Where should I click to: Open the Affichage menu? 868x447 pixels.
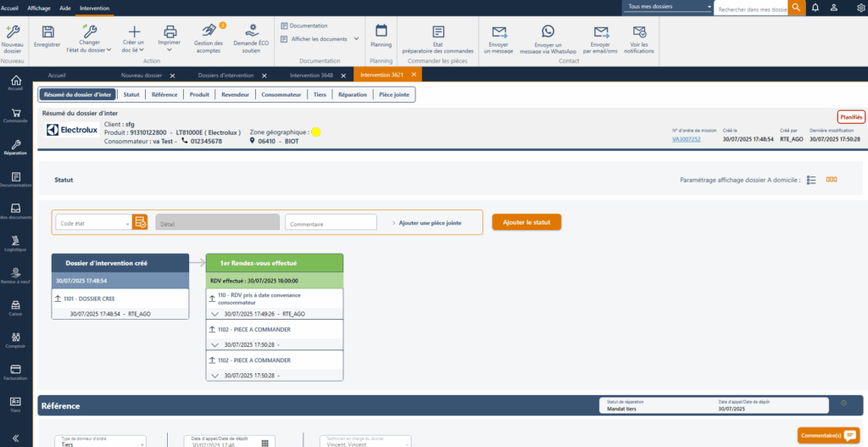pyautogui.click(x=39, y=7)
